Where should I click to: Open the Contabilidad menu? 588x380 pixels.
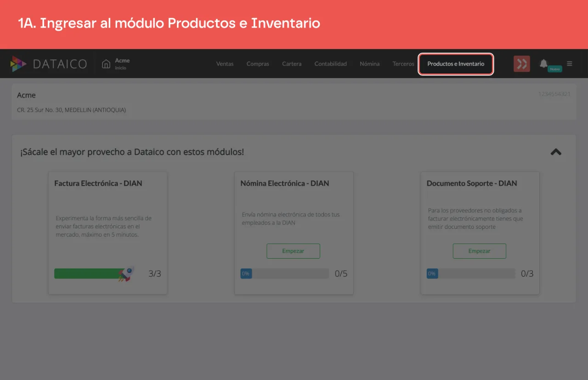331,64
